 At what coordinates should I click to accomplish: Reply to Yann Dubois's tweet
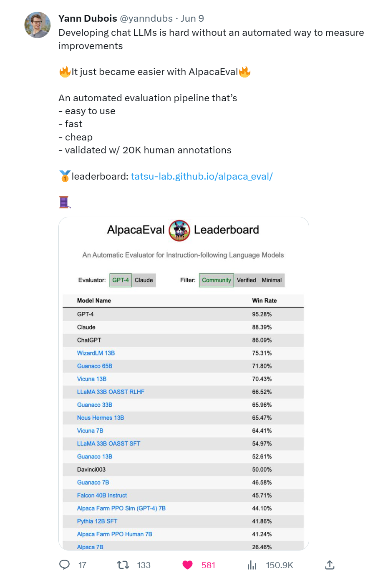[64, 565]
